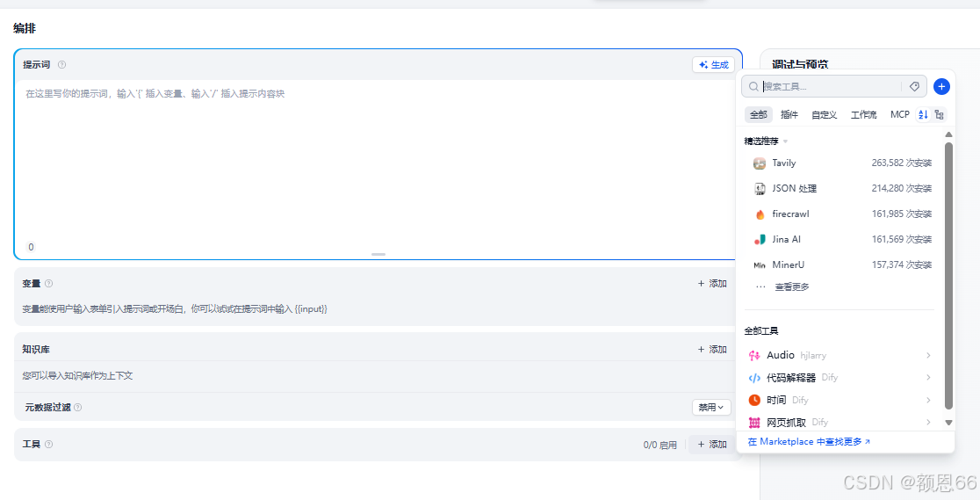Viewport: 980px width, 500px height.
Task: Open the 禁用 metadata filter dropdown
Action: [x=711, y=408]
